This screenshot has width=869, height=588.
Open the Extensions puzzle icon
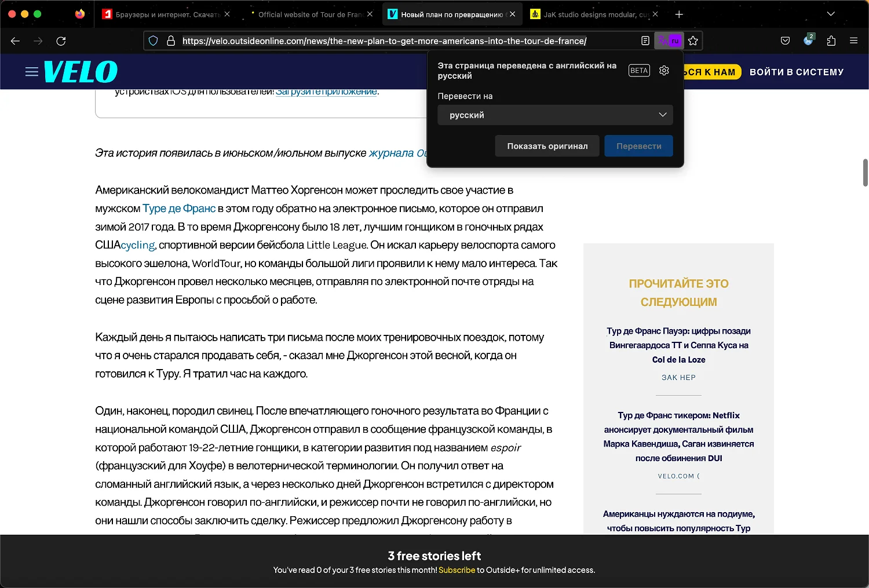pos(831,41)
